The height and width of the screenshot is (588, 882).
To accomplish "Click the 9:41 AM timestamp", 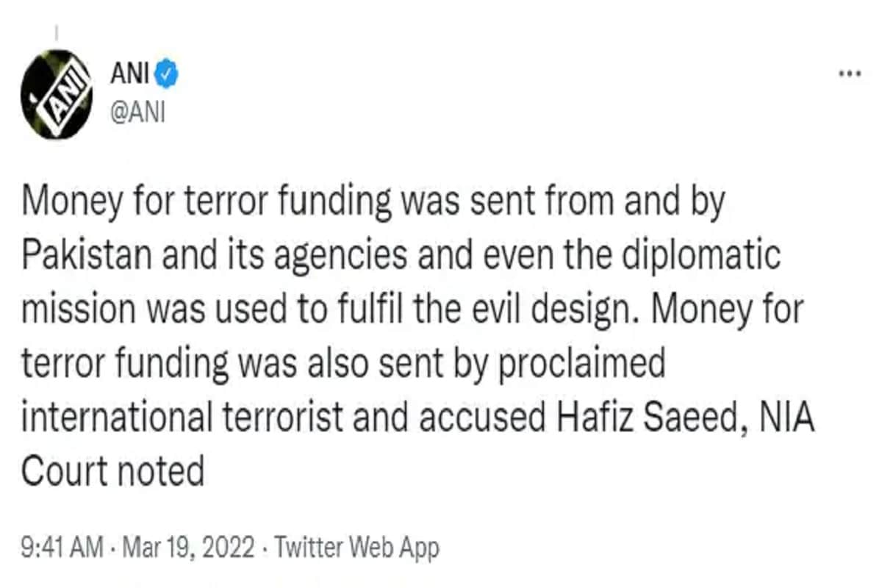I will click(62, 548).
